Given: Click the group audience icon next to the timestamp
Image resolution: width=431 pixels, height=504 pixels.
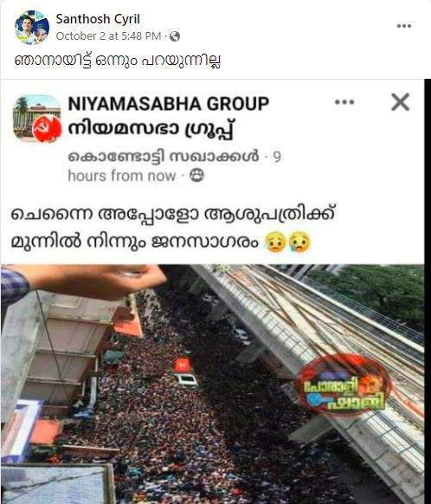Looking at the screenshot, I should 196,176.
